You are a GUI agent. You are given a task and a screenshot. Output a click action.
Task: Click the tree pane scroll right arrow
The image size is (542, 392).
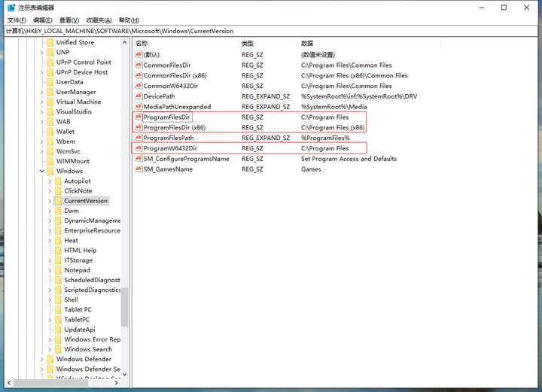point(116,383)
